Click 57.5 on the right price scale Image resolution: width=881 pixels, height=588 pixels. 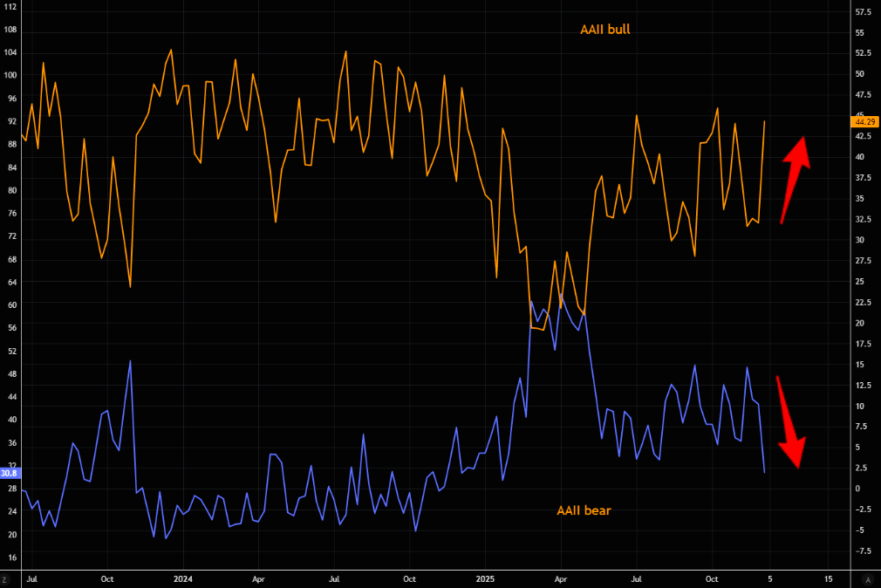point(864,12)
